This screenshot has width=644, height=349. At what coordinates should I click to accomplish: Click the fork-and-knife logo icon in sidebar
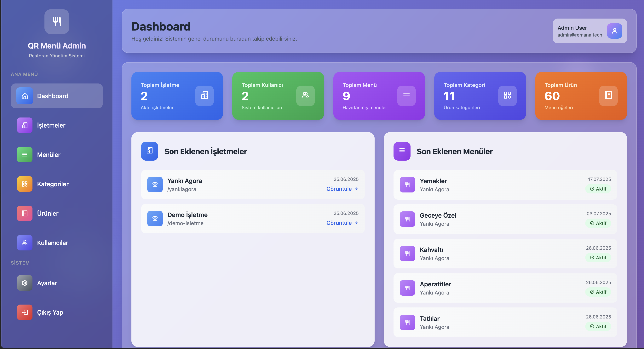point(57,21)
